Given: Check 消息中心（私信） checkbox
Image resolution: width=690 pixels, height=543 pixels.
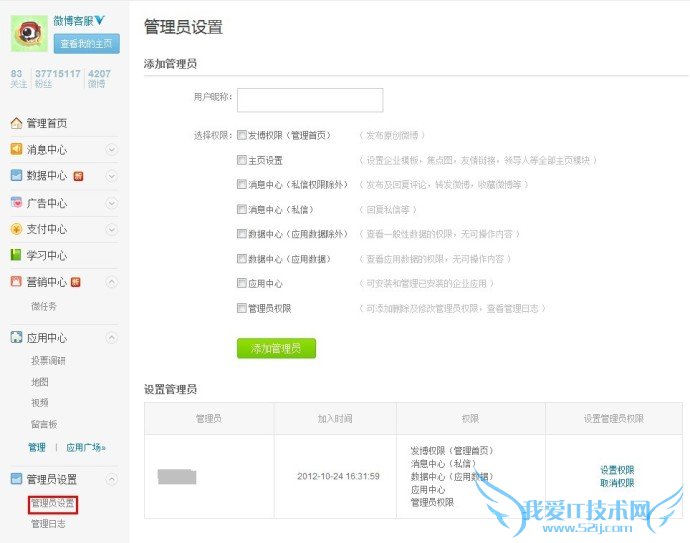Looking at the screenshot, I should click(x=242, y=209).
